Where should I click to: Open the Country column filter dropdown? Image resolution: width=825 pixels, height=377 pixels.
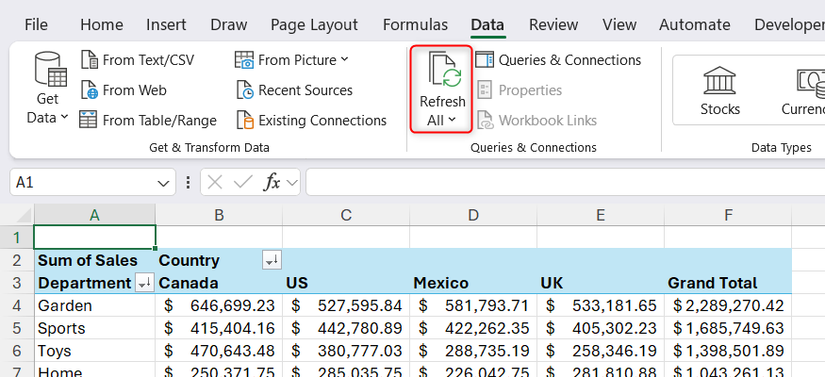[x=272, y=260]
